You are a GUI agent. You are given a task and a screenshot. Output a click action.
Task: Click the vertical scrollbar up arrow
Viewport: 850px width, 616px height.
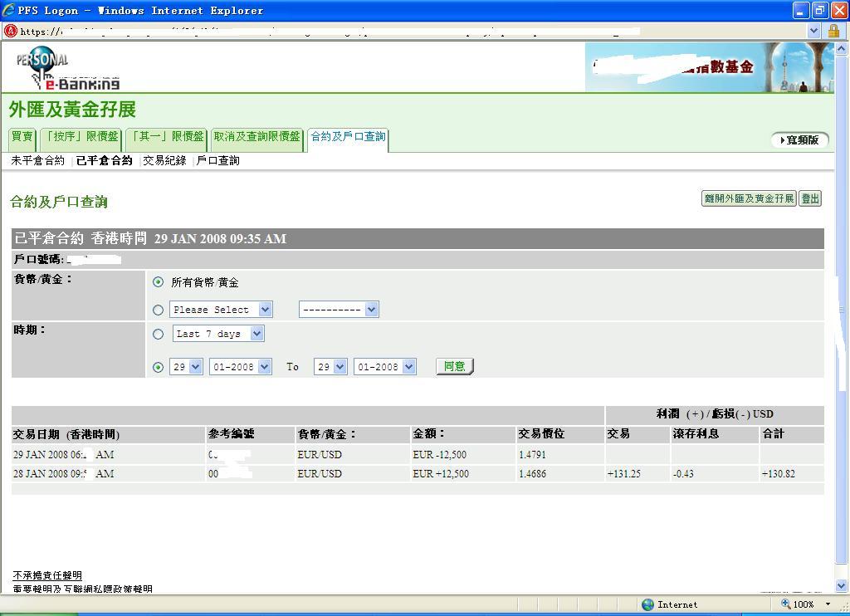(x=842, y=49)
